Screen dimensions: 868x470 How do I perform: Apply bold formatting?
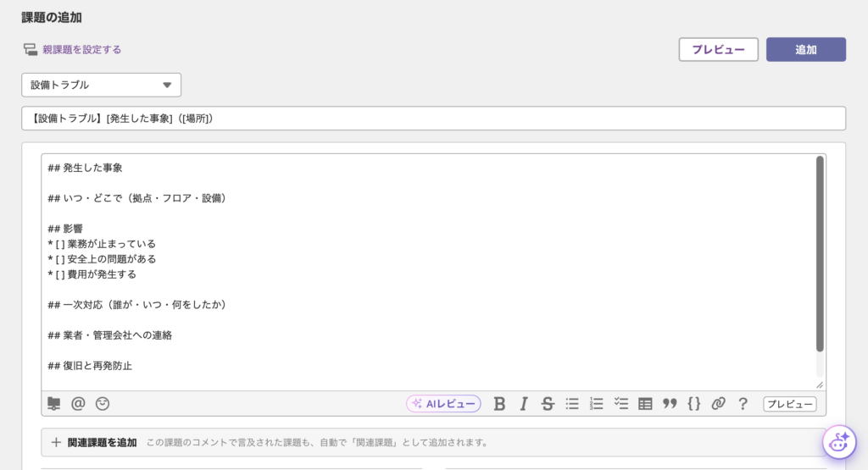pyautogui.click(x=499, y=404)
